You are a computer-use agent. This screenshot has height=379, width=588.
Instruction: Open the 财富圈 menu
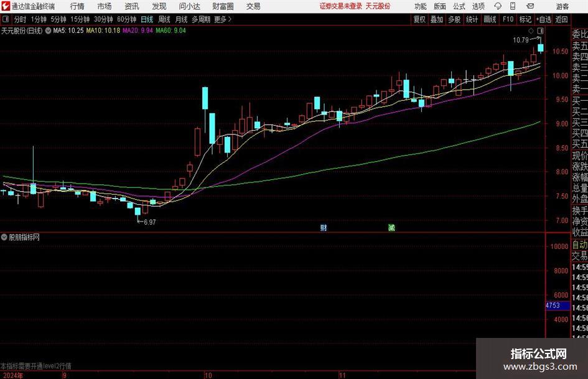tap(223, 6)
